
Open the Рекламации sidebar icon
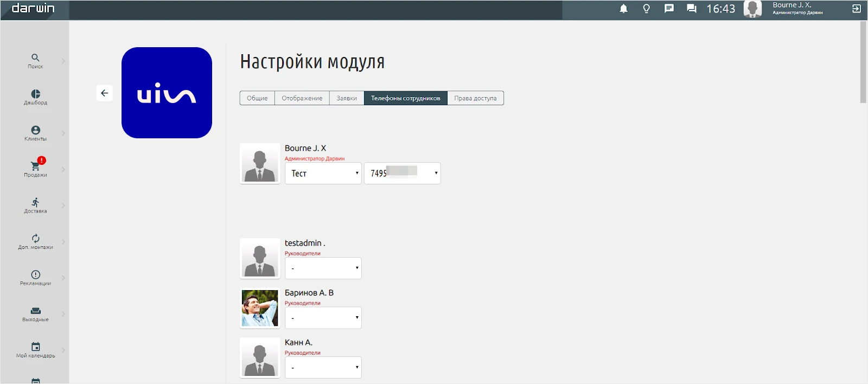35,274
